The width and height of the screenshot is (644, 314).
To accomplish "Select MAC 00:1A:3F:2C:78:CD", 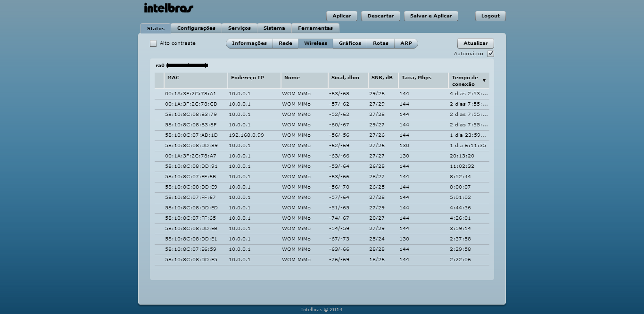I will tap(191, 104).
